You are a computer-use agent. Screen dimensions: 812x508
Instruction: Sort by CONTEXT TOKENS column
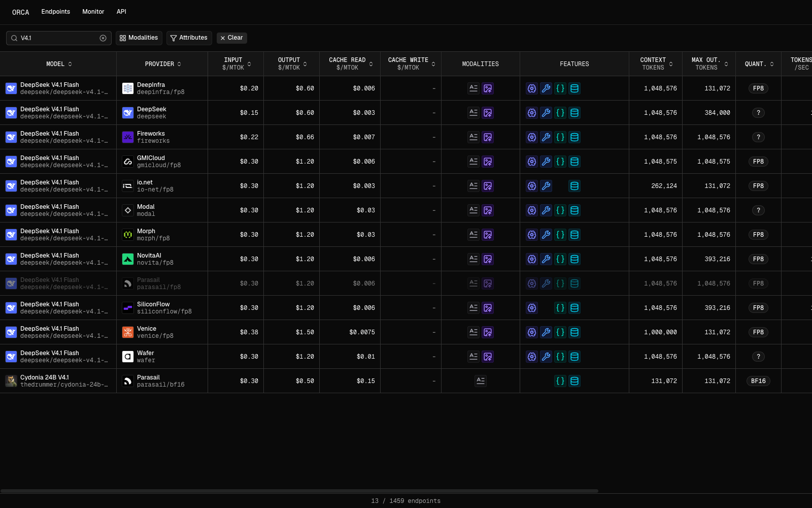[x=656, y=64]
